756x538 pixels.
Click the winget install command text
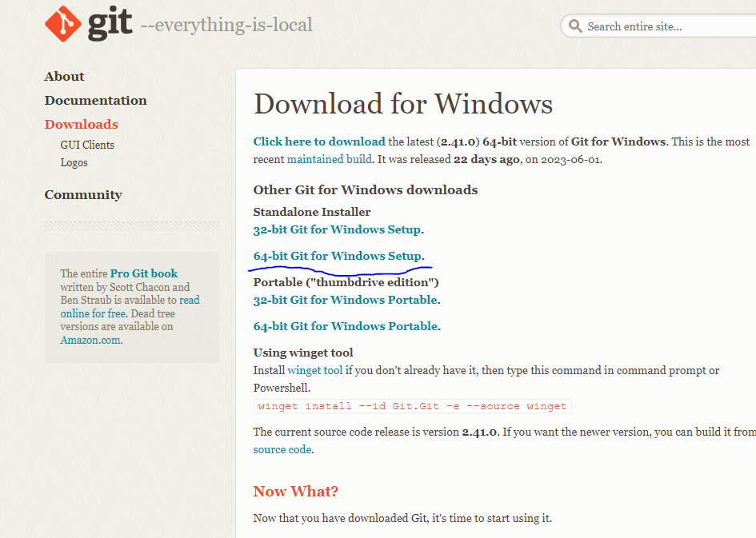[x=412, y=406]
